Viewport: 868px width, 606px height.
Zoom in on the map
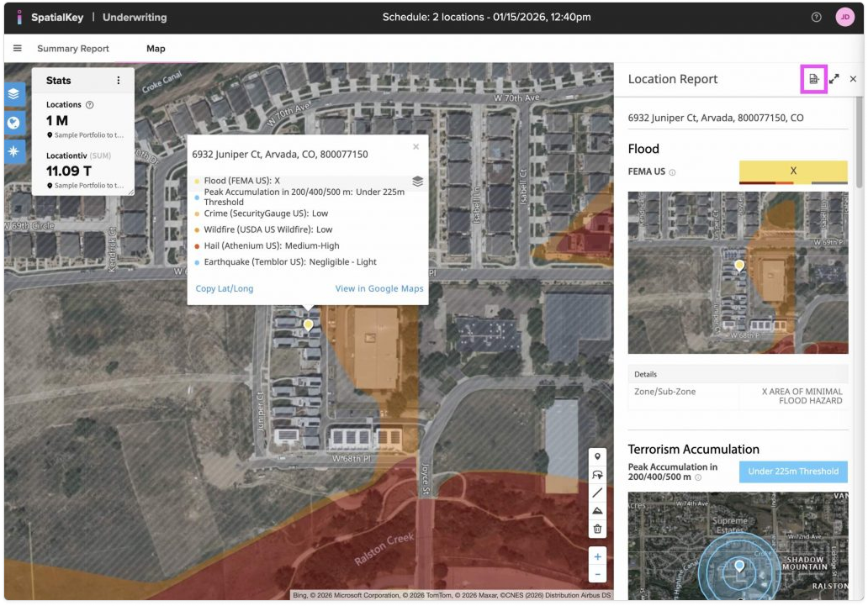click(598, 556)
